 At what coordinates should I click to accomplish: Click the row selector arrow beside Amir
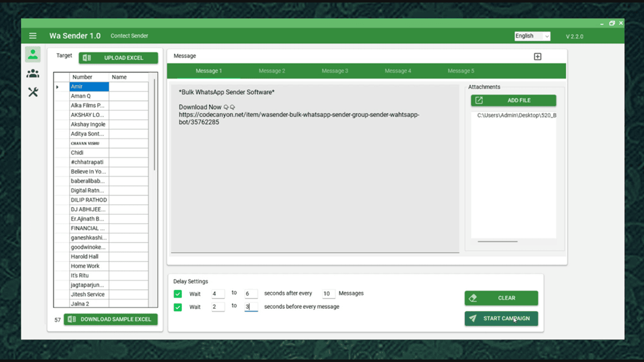[57, 87]
